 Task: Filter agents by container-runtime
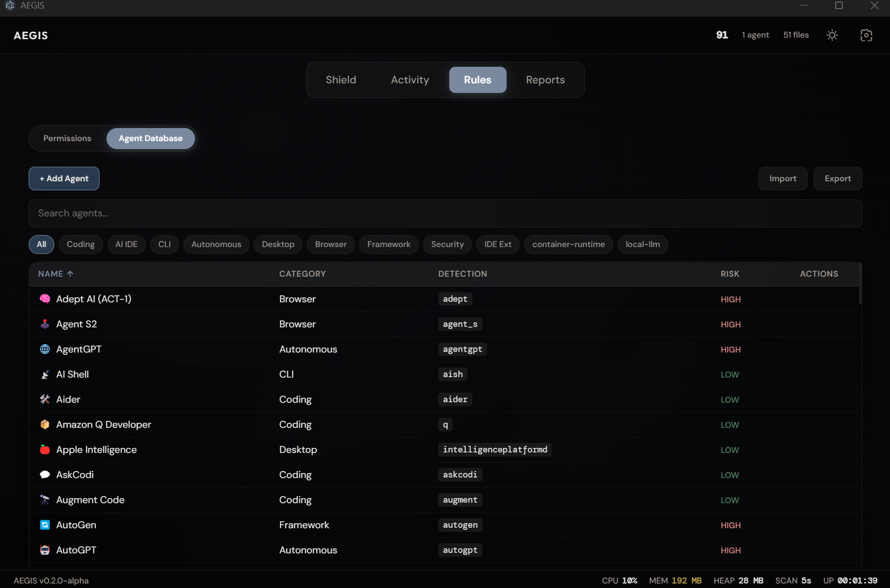coord(568,245)
